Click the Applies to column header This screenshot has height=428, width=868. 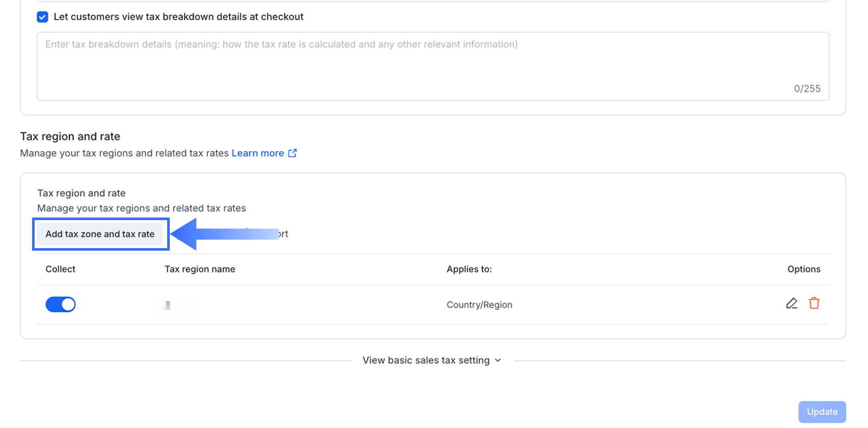tap(469, 269)
